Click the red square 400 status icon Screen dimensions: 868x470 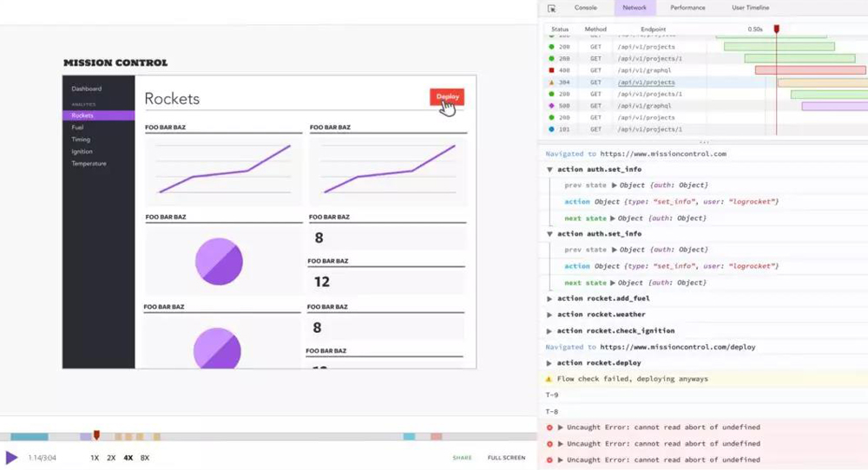551,70
